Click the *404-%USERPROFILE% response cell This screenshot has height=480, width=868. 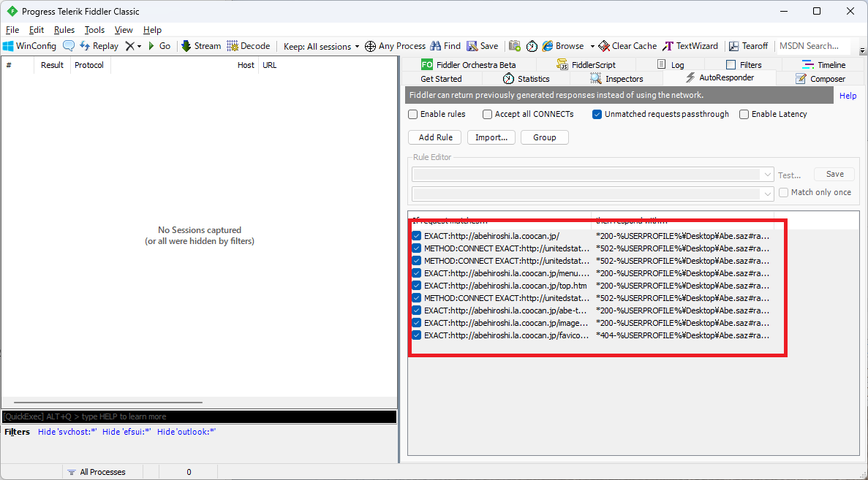[x=682, y=335]
